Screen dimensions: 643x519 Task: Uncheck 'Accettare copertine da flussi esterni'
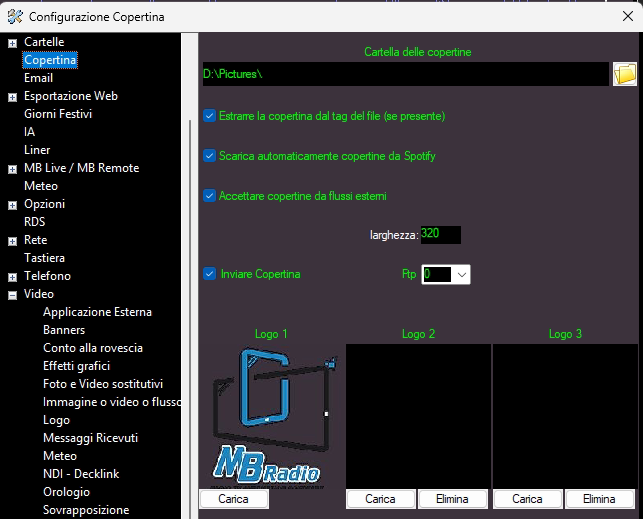pyautogui.click(x=210, y=196)
